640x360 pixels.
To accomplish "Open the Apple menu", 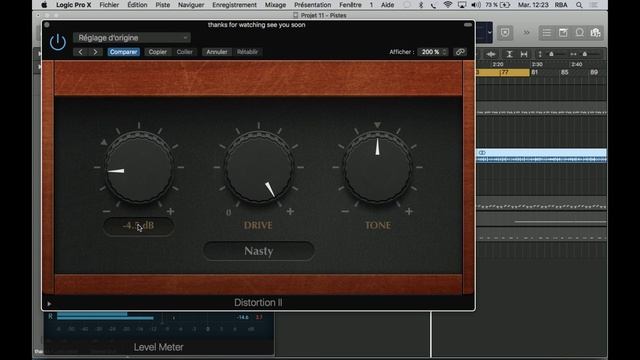I will pyautogui.click(x=44, y=5).
